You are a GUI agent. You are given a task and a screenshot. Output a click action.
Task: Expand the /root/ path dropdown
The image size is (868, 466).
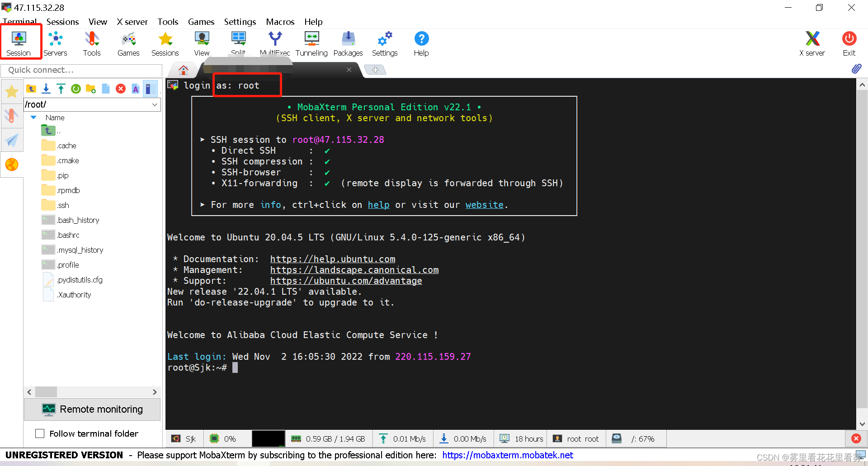[155, 104]
